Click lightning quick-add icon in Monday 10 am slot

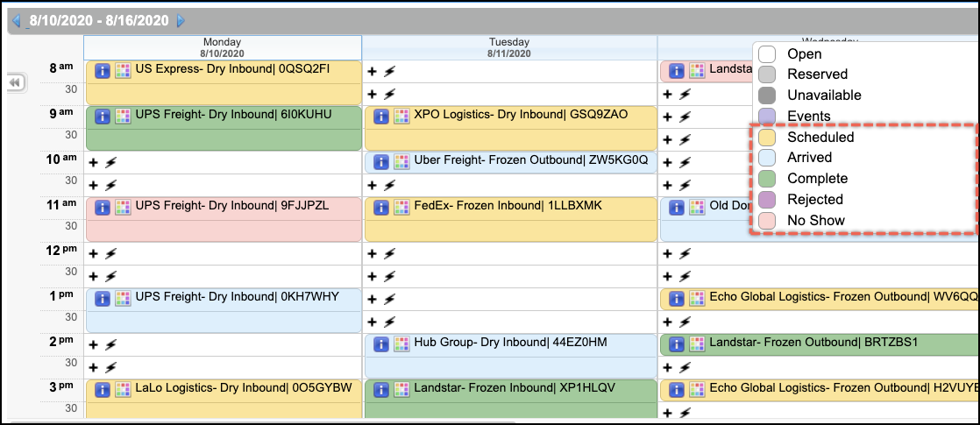click(x=110, y=162)
